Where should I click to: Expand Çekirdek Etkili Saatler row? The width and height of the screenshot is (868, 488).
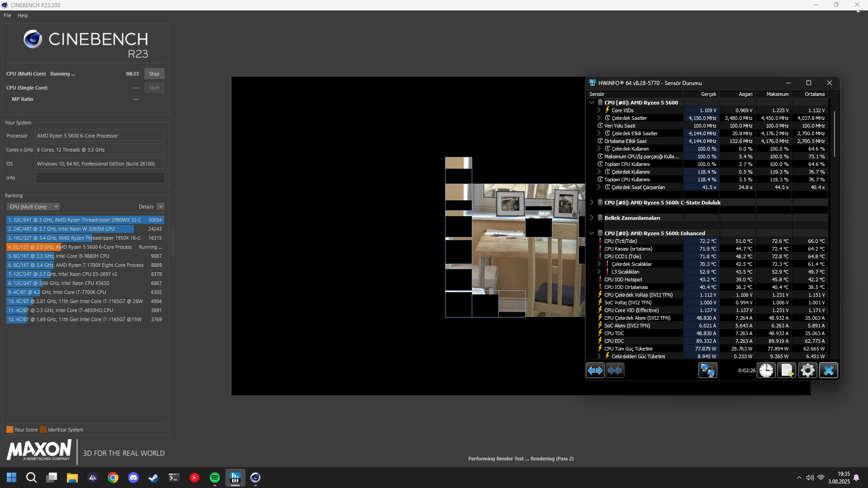(x=599, y=133)
